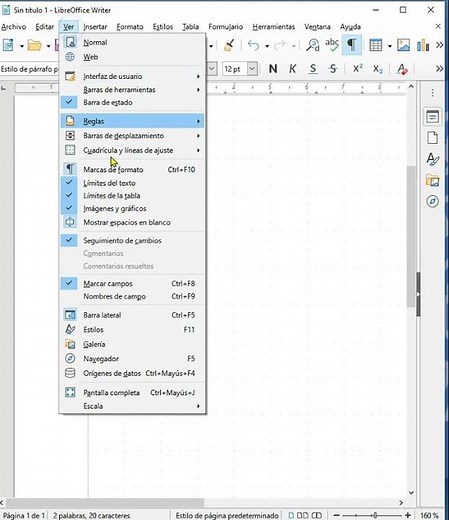Open the Archivo menu
This screenshot has height=520, width=449.
click(x=13, y=27)
